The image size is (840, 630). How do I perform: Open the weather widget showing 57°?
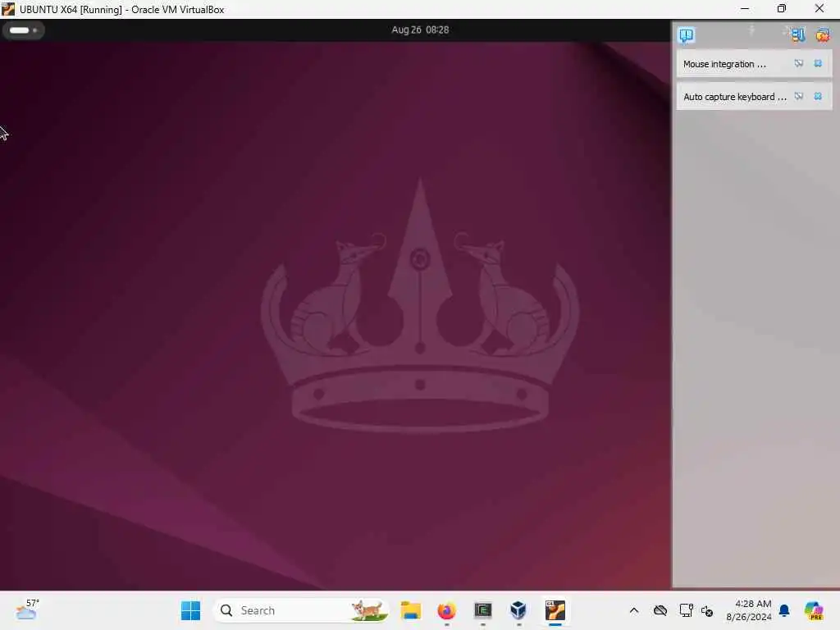[x=27, y=609]
